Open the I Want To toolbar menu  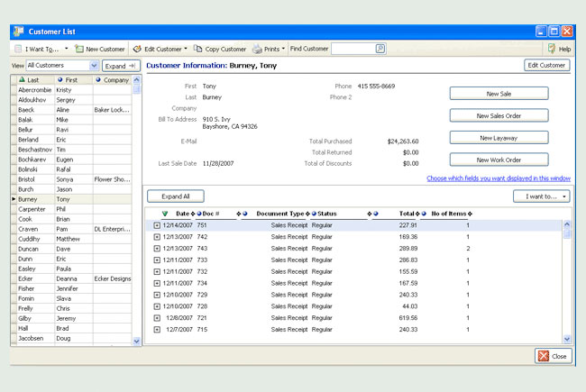(41, 49)
